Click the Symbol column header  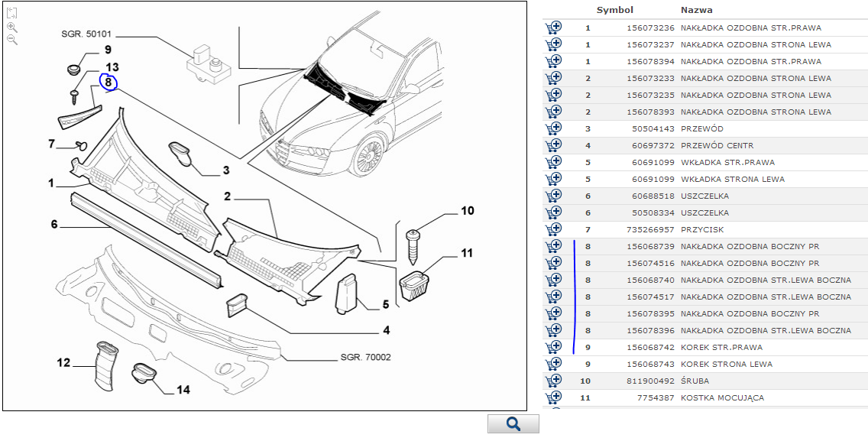(614, 10)
